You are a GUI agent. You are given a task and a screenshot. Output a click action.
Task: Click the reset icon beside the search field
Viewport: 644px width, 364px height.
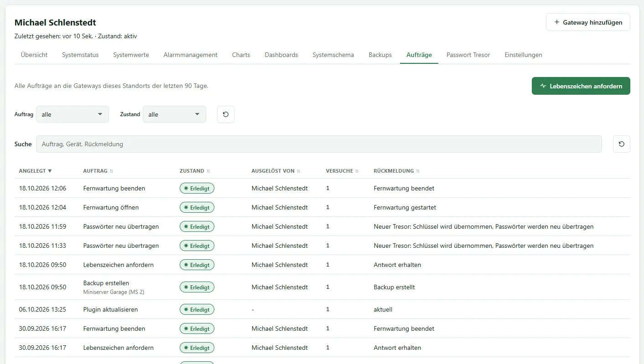622,144
